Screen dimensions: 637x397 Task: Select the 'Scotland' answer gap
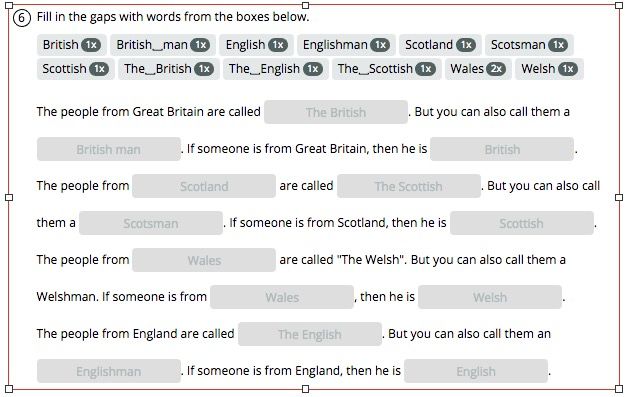click(204, 186)
